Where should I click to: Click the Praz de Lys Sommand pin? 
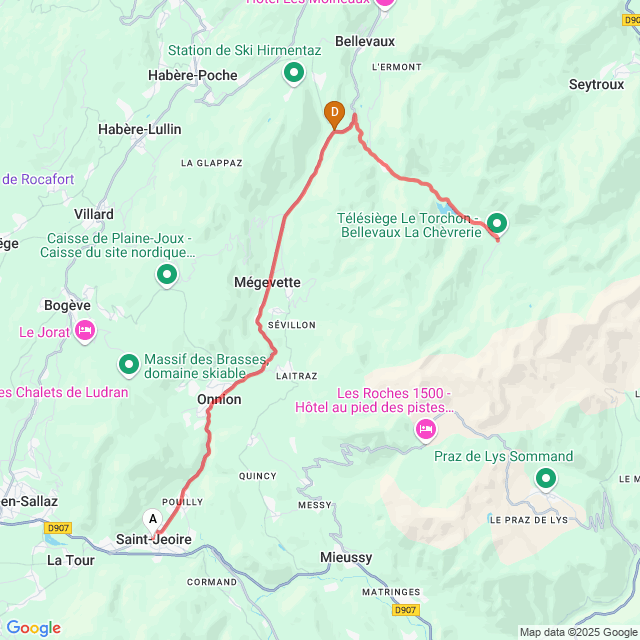click(x=546, y=478)
